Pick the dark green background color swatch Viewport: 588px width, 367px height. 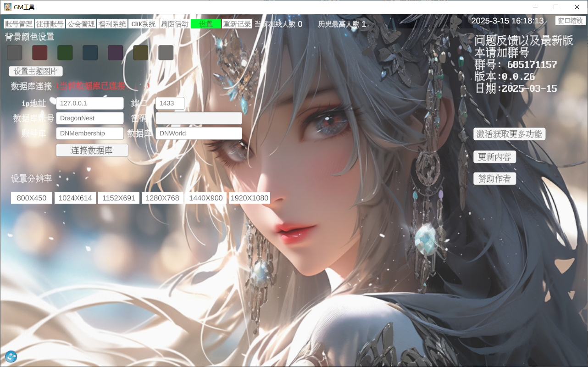coord(65,53)
